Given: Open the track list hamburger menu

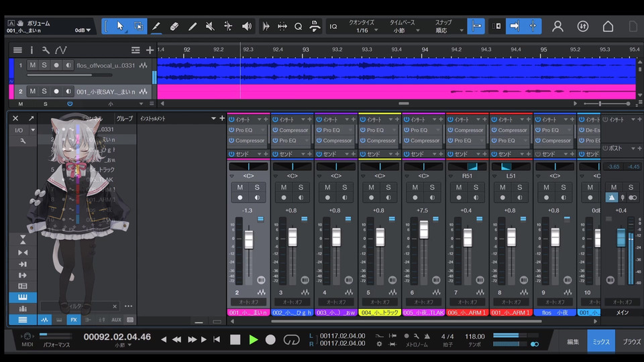Looking at the screenshot, I should tap(17, 50).
